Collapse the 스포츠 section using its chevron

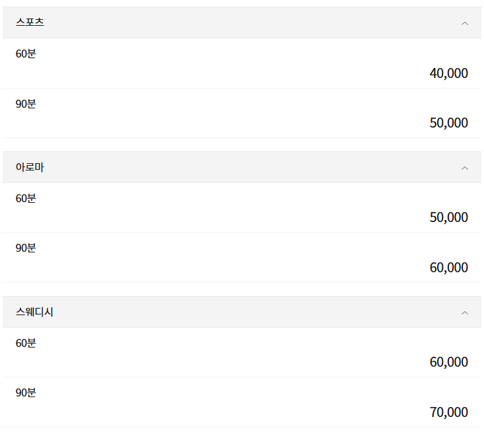pyautogui.click(x=464, y=23)
